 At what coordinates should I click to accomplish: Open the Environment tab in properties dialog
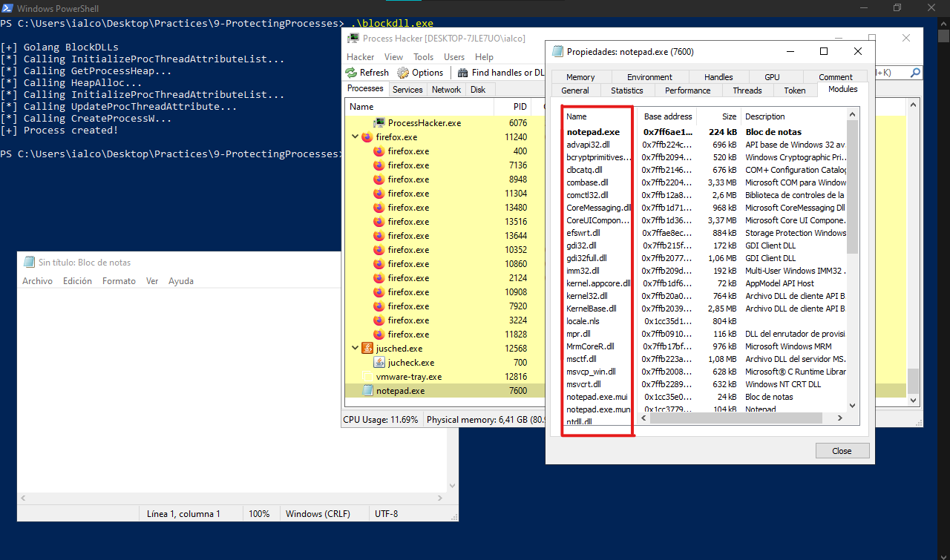pyautogui.click(x=649, y=77)
